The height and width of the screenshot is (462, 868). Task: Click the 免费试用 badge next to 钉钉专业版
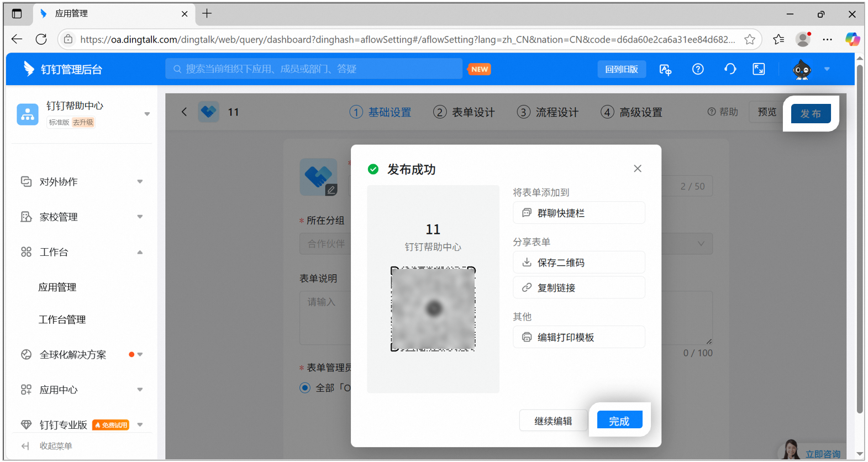pyautogui.click(x=111, y=424)
